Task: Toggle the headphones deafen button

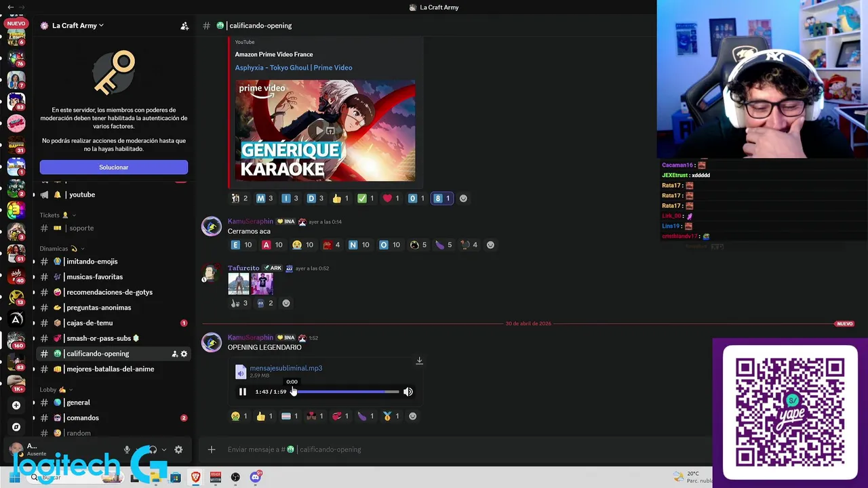Action: (x=153, y=449)
